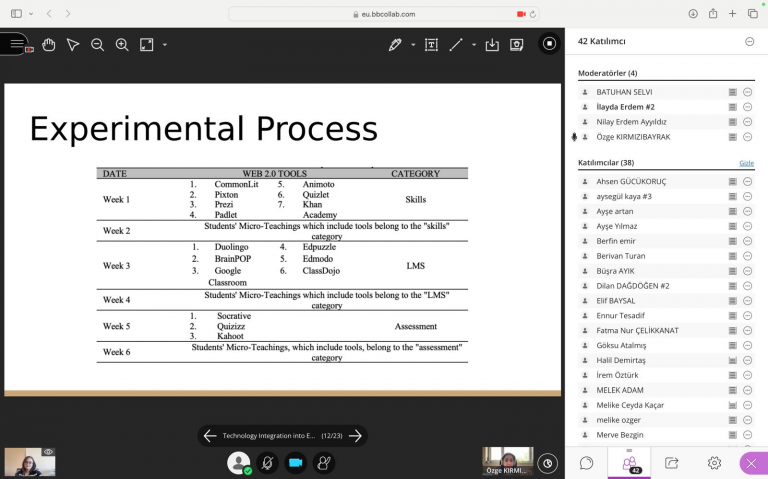Click the Moderatörler (4) heading
This screenshot has height=479, width=768.
click(x=607, y=73)
